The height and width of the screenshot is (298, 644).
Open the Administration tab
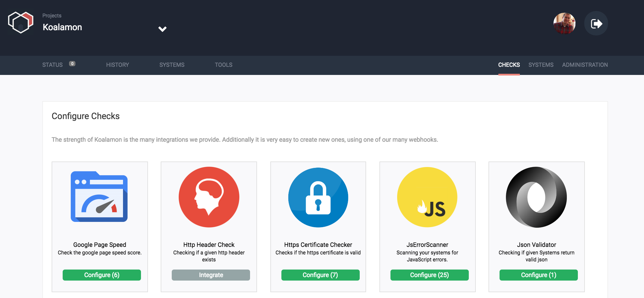coord(585,65)
